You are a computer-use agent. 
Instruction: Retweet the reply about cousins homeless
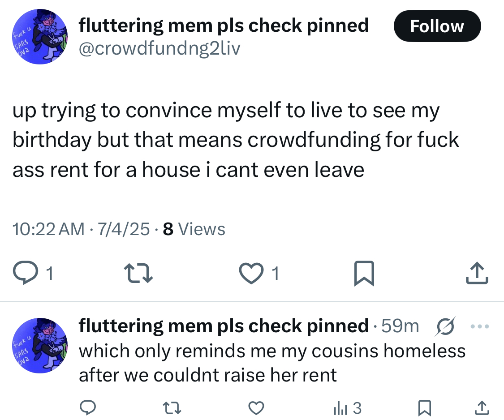click(172, 408)
